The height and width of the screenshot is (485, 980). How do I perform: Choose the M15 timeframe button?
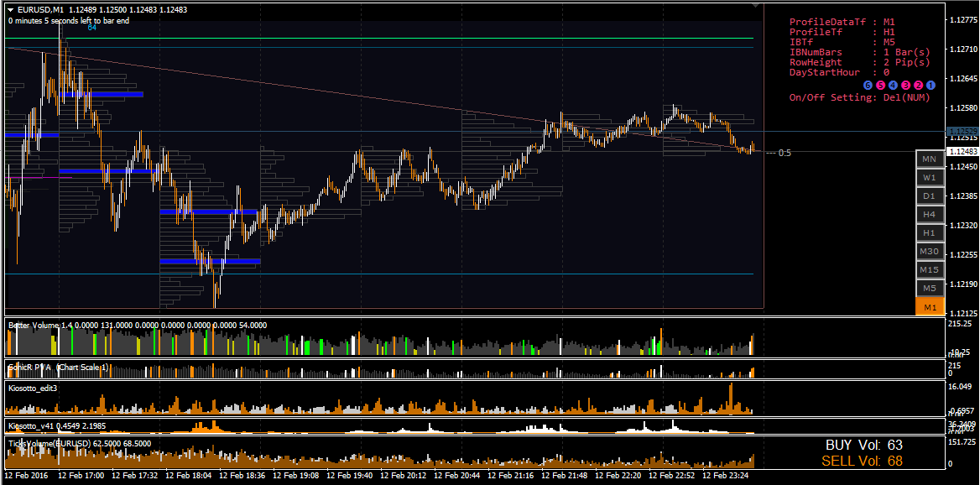pyautogui.click(x=930, y=270)
